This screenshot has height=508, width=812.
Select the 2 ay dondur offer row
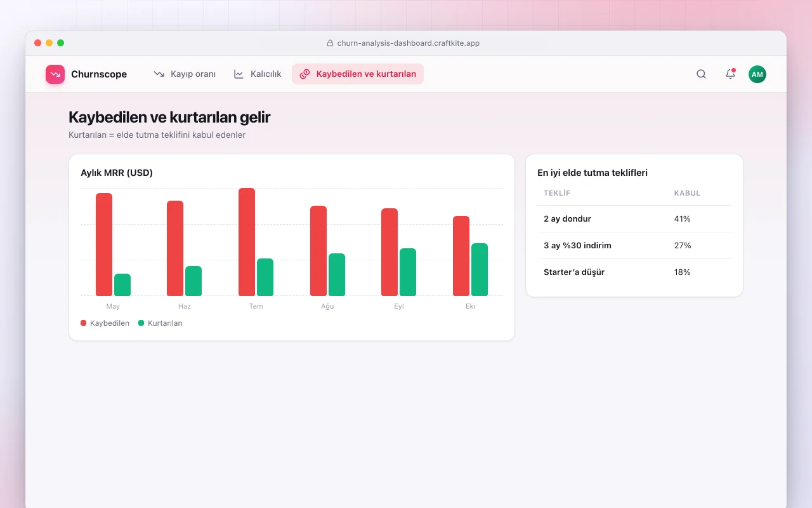point(634,219)
